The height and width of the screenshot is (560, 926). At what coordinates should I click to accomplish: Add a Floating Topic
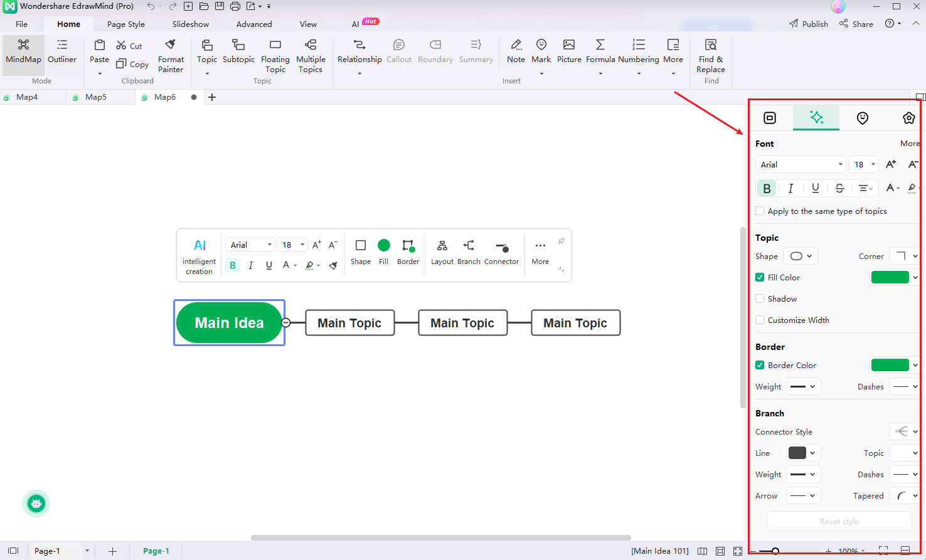click(275, 56)
